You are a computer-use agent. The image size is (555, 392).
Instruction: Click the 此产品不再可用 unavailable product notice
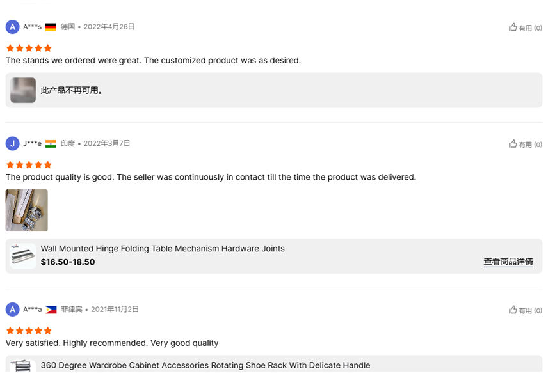coord(71,91)
